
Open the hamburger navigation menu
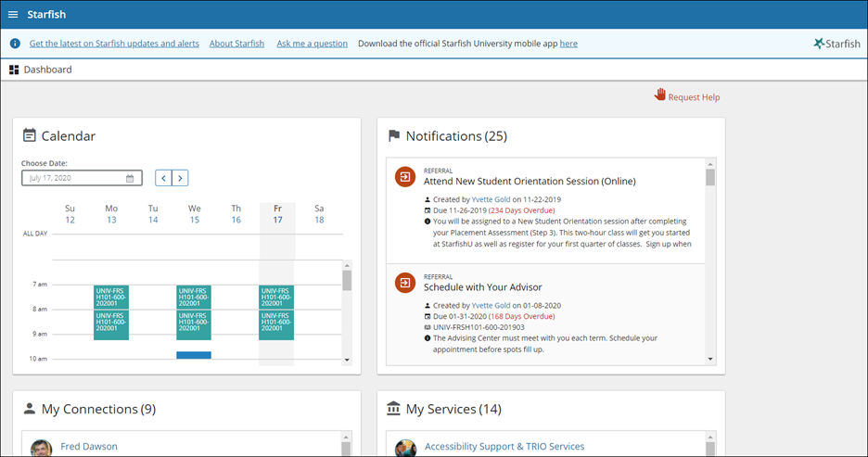tap(13, 15)
